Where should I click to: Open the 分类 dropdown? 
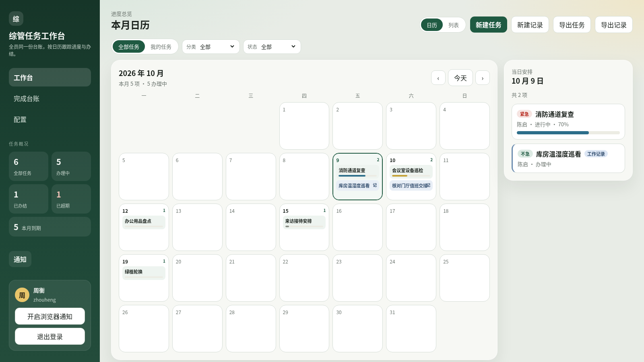[211, 47]
